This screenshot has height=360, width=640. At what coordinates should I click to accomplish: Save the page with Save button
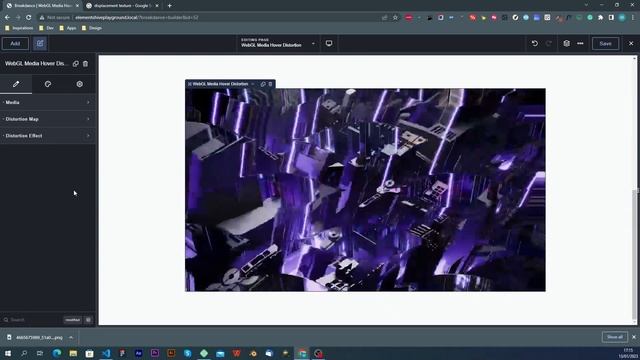605,44
